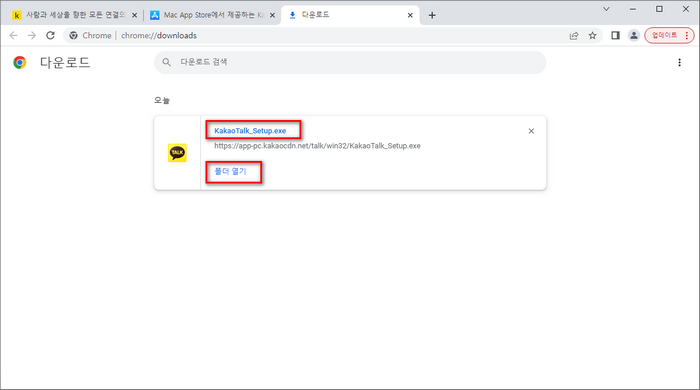Reload the downloads page
The width and height of the screenshot is (700, 390).
(x=50, y=35)
